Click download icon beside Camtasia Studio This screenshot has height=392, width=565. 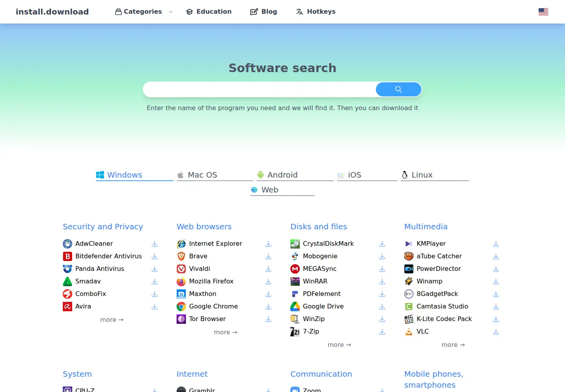[496, 307]
